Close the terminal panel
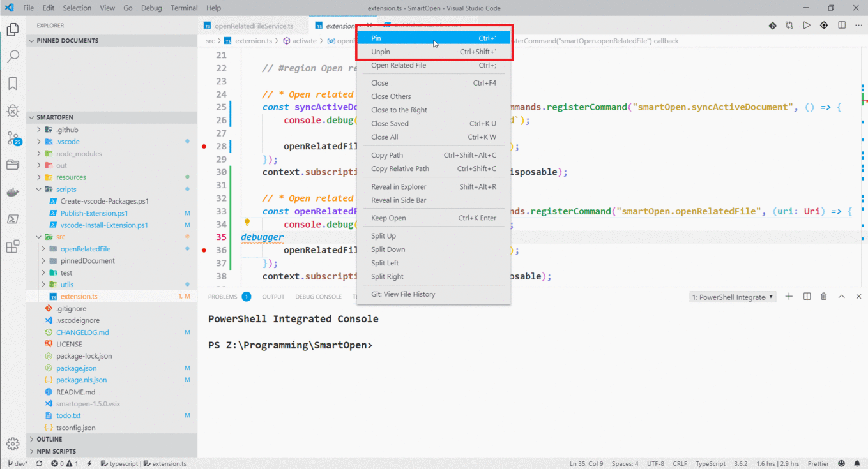 tap(858, 296)
